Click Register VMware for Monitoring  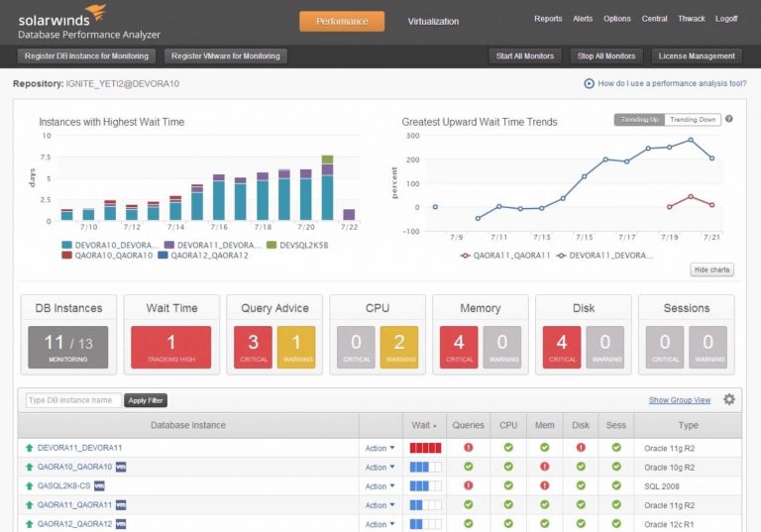click(x=226, y=55)
